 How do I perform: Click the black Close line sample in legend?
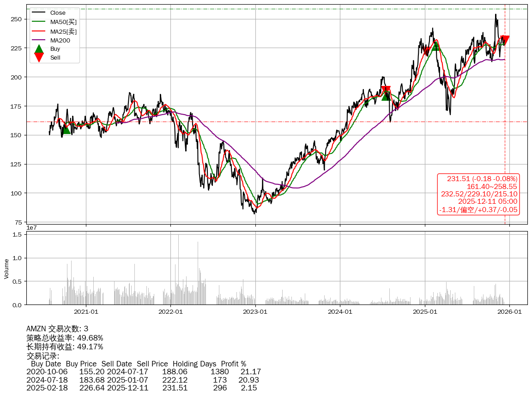pos(39,13)
